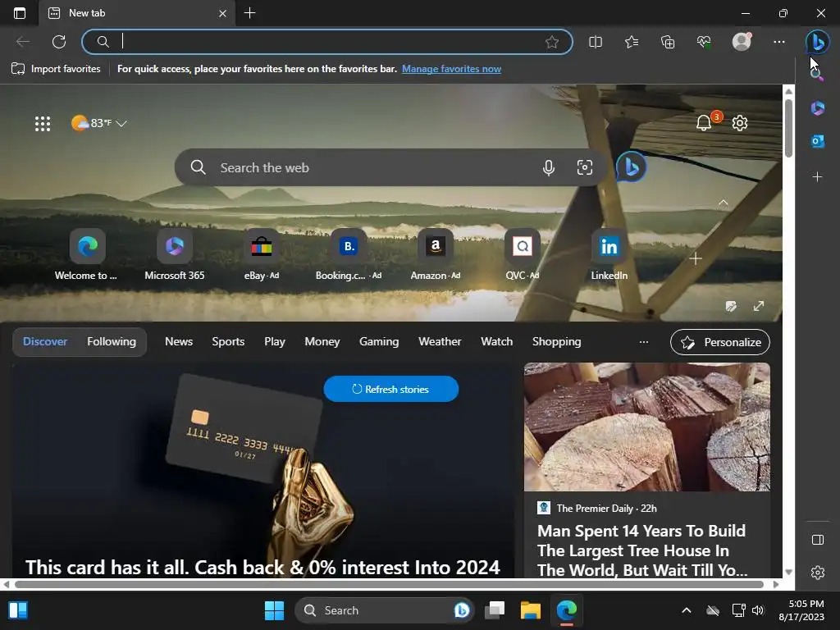Add a sidebar app with plus
The height and width of the screenshot is (630, 840).
click(x=818, y=177)
